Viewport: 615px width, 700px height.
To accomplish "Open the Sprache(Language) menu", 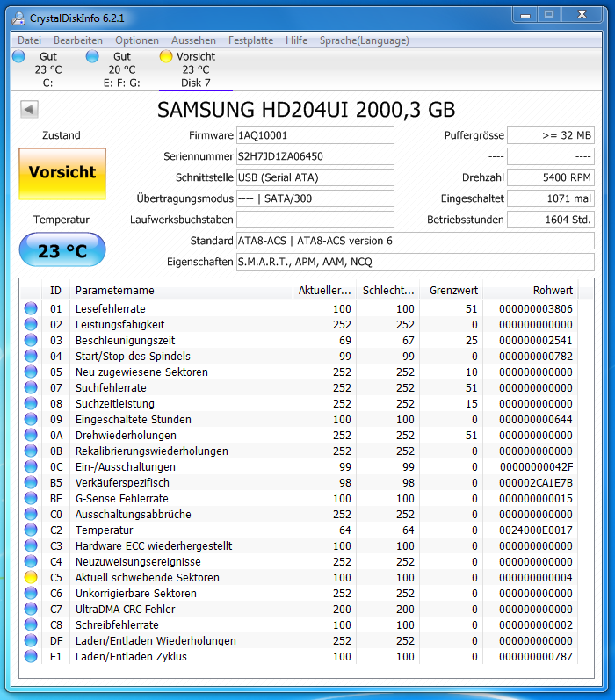I will [x=364, y=40].
